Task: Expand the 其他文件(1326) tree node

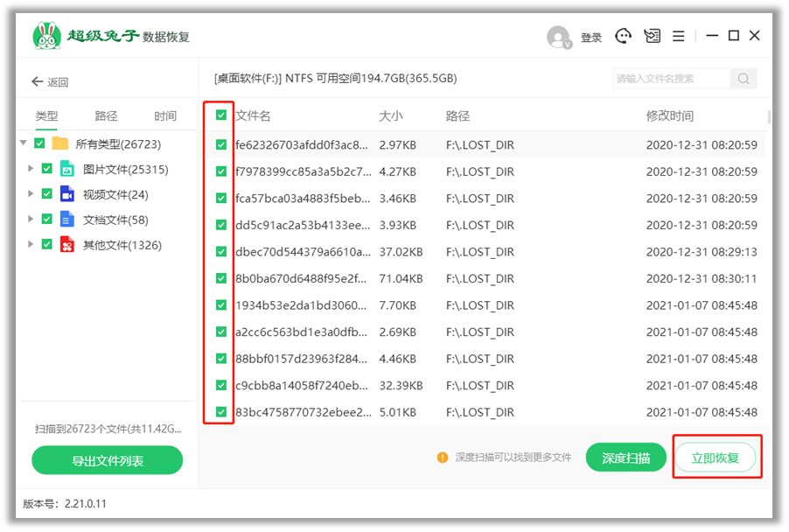Action: point(31,245)
